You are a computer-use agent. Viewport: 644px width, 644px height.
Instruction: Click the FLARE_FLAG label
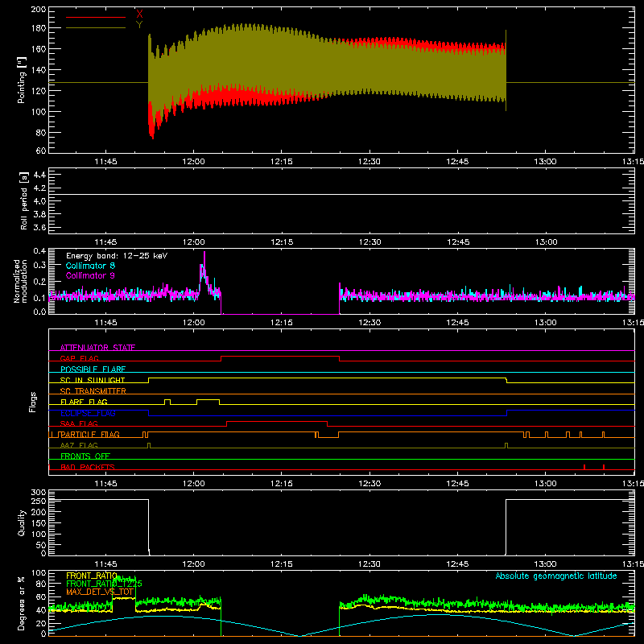pos(84,402)
